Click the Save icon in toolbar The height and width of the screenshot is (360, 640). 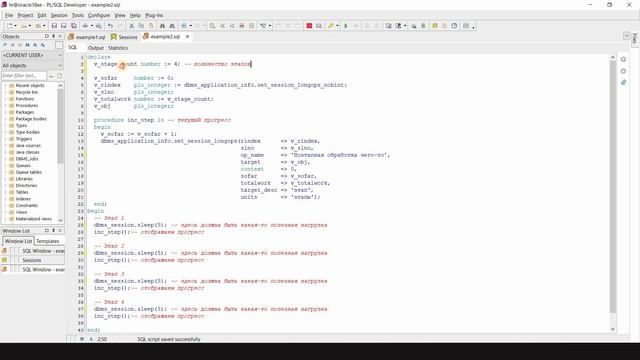click(54, 26)
